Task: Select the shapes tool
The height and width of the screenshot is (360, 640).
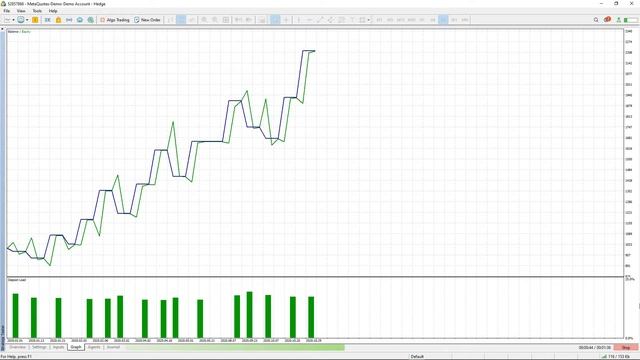Action: click(362, 20)
